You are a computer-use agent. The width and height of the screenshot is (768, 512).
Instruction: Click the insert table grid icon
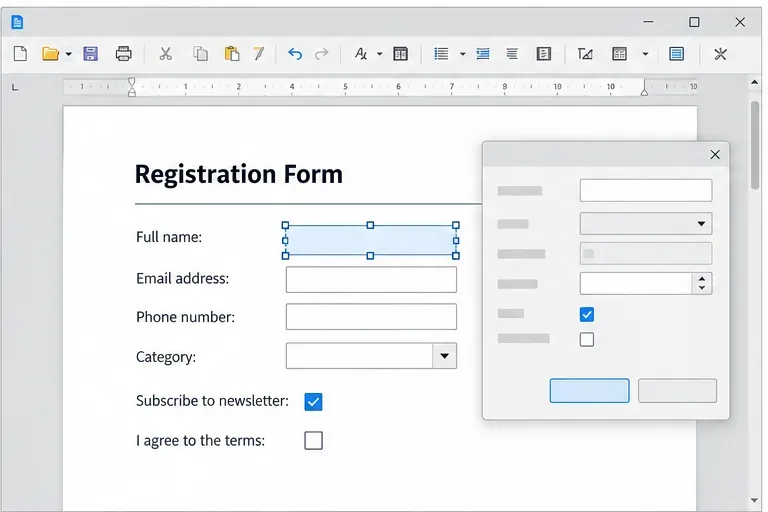click(x=620, y=53)
